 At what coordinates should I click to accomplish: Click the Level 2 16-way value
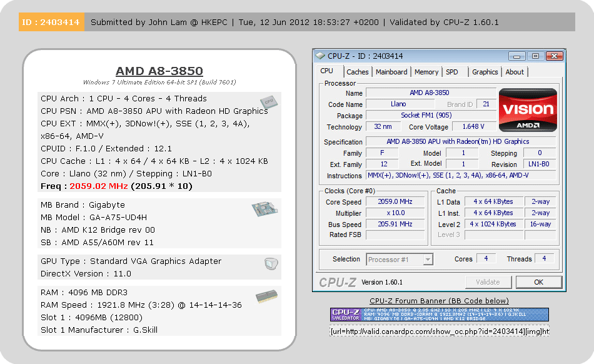540,225
